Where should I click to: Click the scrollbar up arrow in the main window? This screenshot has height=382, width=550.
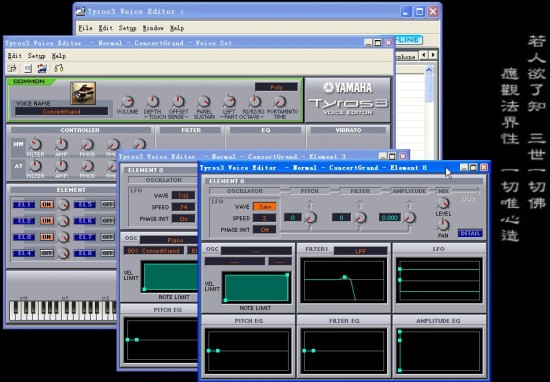click(429, 70)
